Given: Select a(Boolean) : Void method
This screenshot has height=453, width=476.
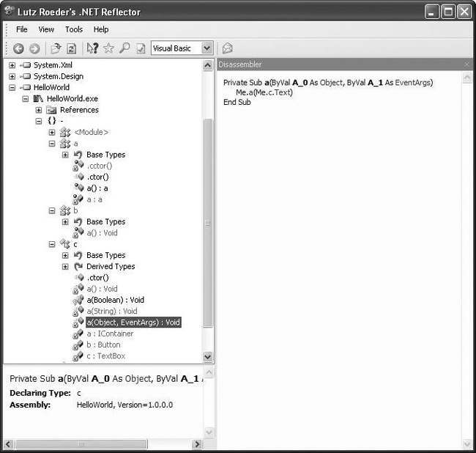Looking at the screenshot, I should (x=116, y=301).
